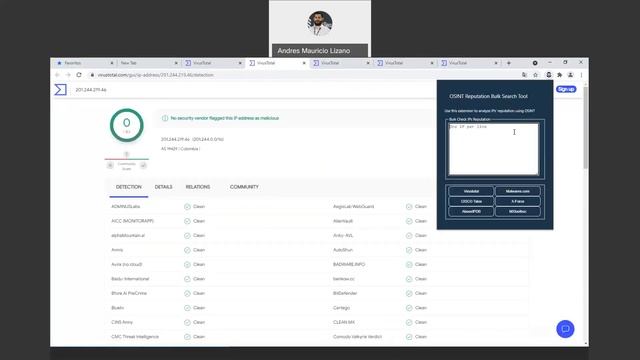Open the Chrome three-dot menu
640x360 pixels.
581,75
